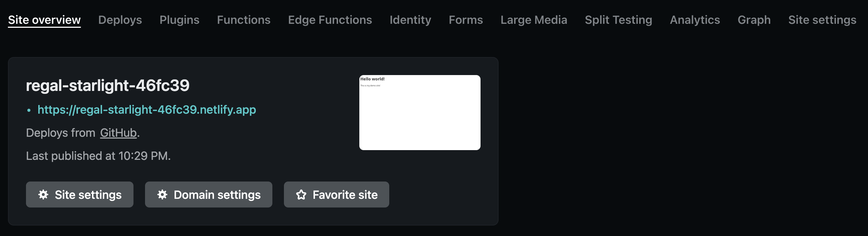Click the star icon on Favorite site button
The image size is (868, 236).
[301, 195]
